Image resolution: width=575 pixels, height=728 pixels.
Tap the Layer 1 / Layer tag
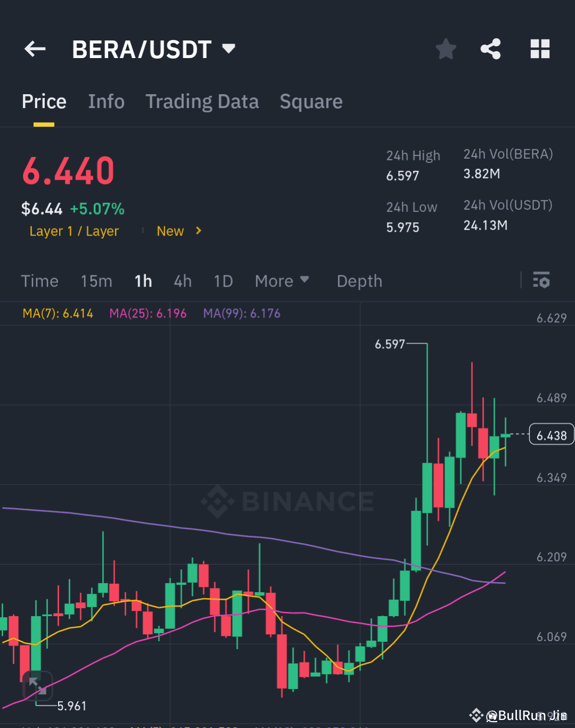point(74,231)
